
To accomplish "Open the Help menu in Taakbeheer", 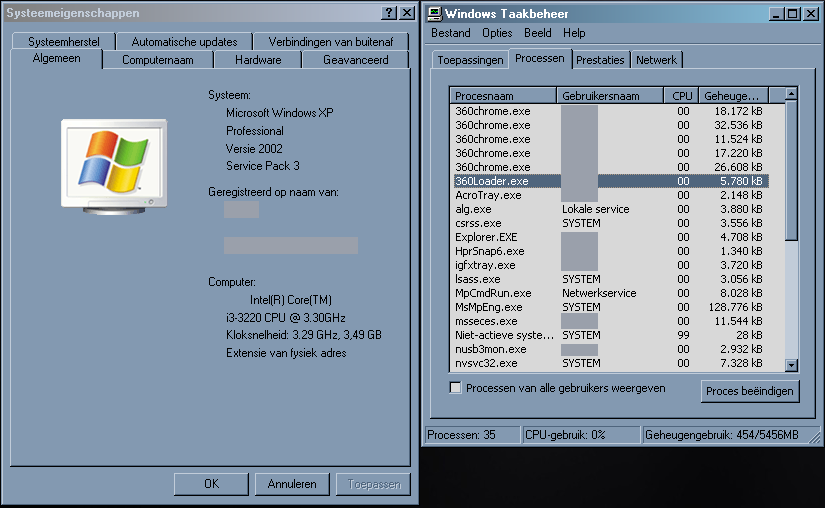I will pos(574,33).
